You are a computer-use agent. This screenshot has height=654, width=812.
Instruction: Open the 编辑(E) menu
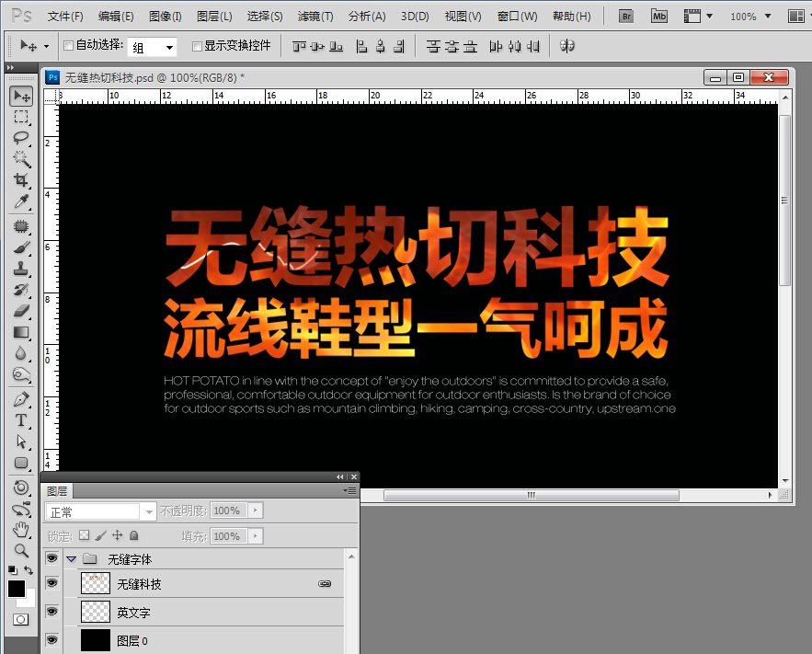[116, 17]
